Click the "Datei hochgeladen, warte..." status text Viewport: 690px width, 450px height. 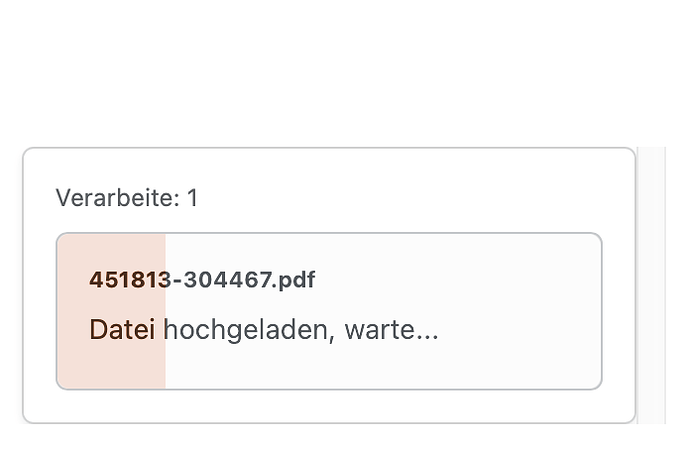coord(264,329)
